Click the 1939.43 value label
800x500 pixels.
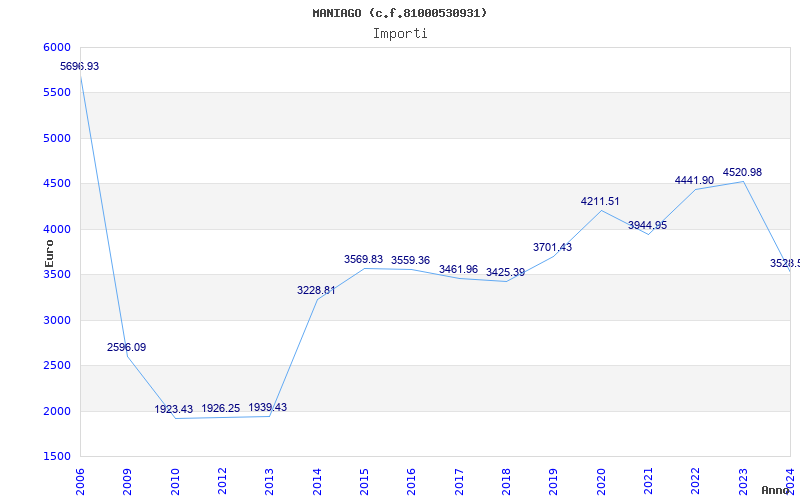[x=268, y=407]
